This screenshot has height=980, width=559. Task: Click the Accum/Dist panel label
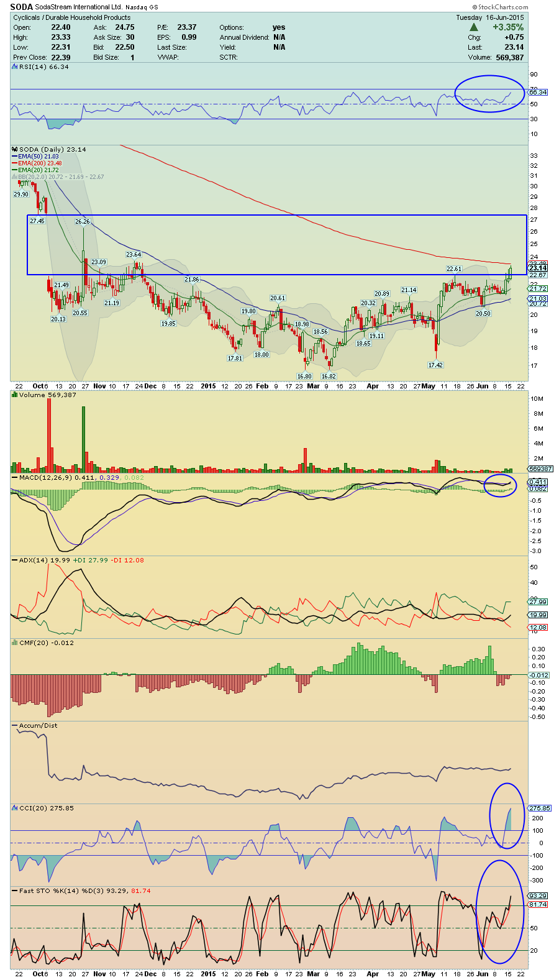(37, 725)
